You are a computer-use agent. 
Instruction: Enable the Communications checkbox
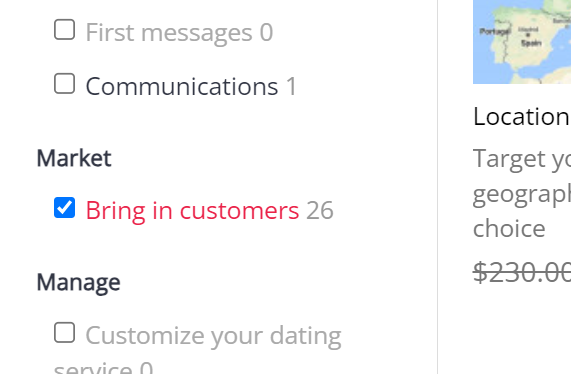click(64, 83)
